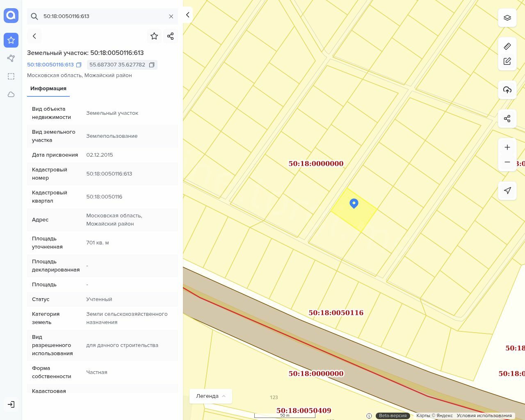Clear the search field text
The image size is (525, 420).
pos(171,16)
